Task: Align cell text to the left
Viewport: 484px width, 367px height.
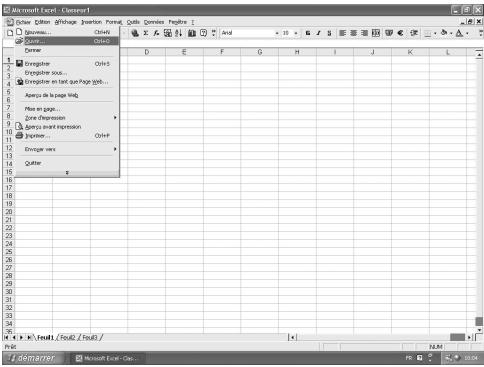Action: [x=342, y=33]
